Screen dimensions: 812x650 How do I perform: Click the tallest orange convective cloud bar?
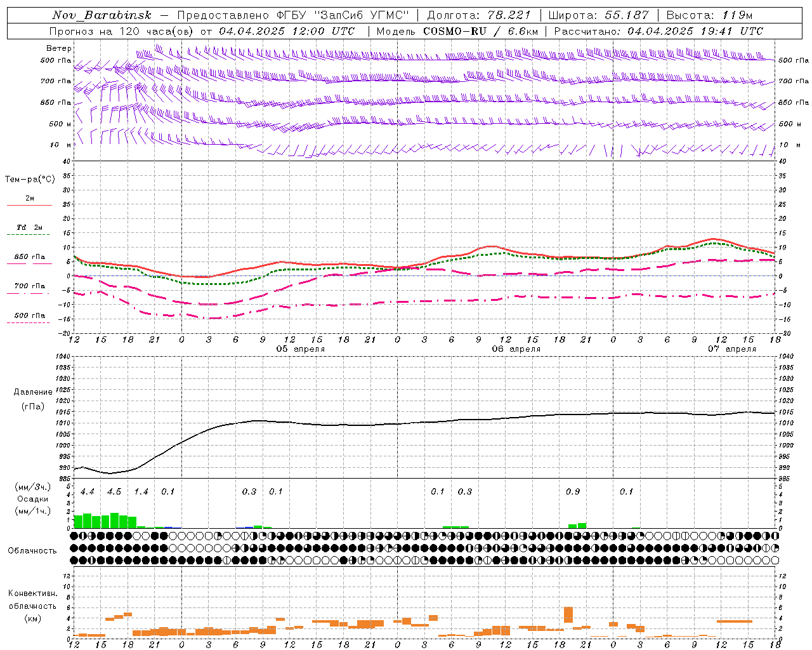point(568,614)
